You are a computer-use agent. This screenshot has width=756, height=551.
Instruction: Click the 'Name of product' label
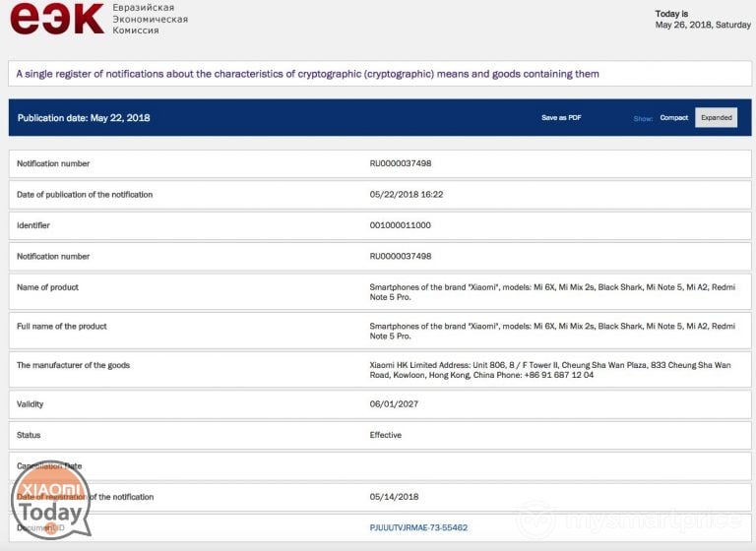pyautogui.click(x=47, y=287)
